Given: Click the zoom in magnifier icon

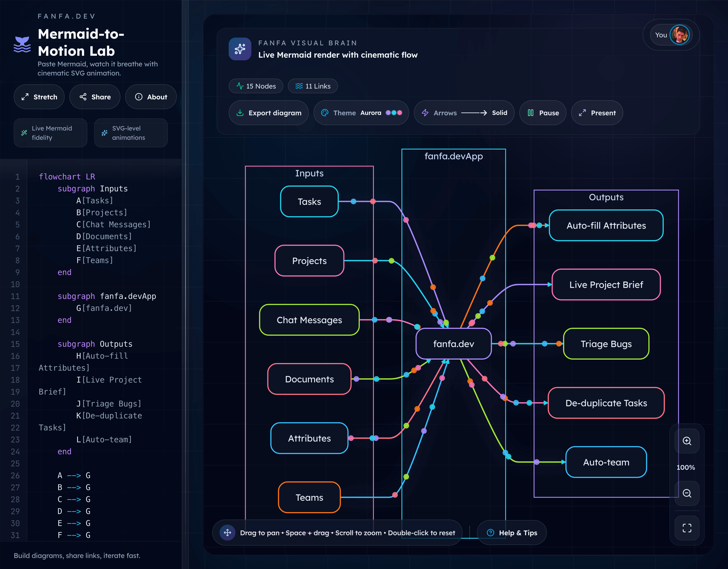Looking at the screenshot, I should tap(687, 441).
